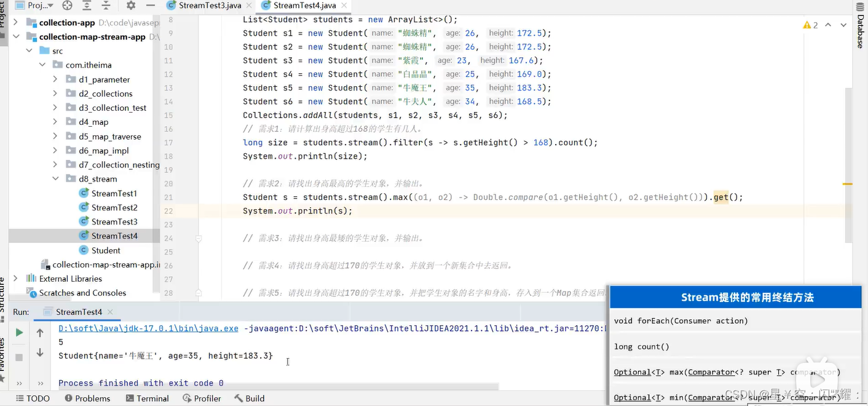Screen dimensions: 868x406
Task: Collapse the d8_stream folder
Action: 55,178
